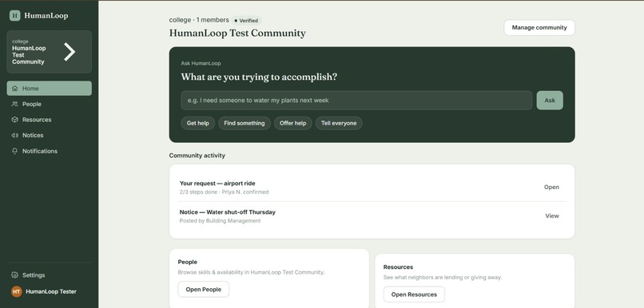Expand the community switcher chevron
This screenshot has height=308, width=644.
coord(70,52)
